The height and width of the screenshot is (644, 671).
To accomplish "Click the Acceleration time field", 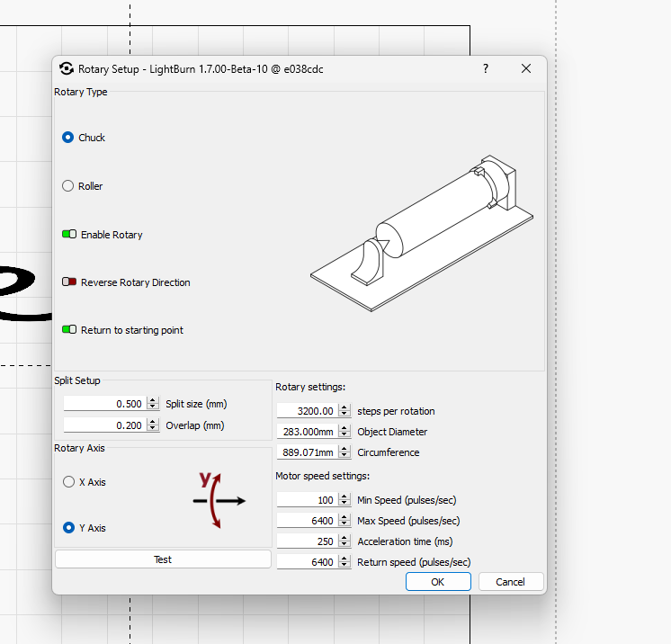I will click(x=308, y=541).
